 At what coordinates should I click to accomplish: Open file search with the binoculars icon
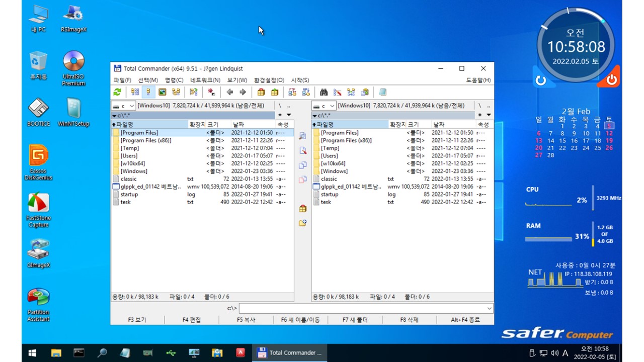[x=324, y=92]
